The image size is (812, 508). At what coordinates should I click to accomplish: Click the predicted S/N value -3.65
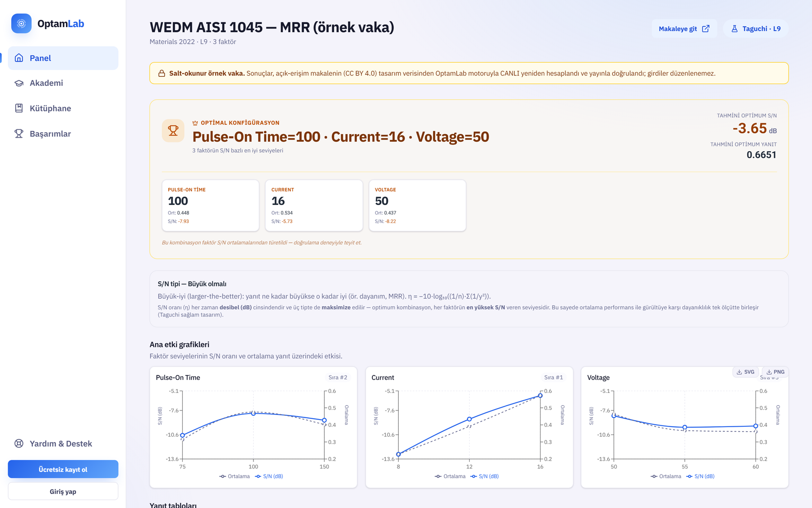click(749, 128)
